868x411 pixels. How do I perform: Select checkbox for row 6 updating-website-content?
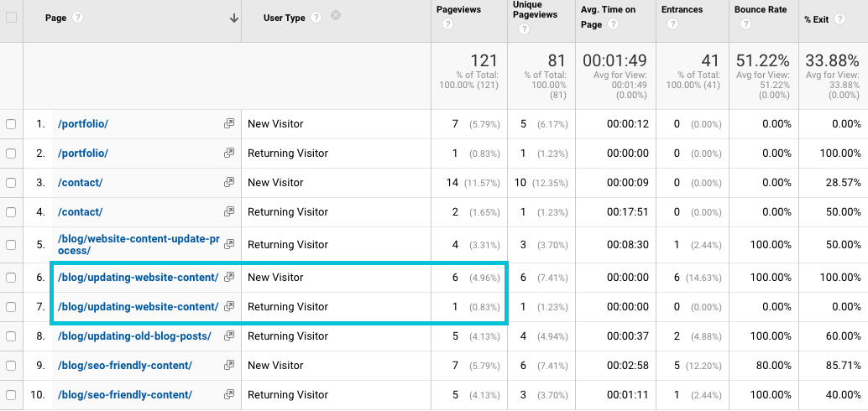11,278
